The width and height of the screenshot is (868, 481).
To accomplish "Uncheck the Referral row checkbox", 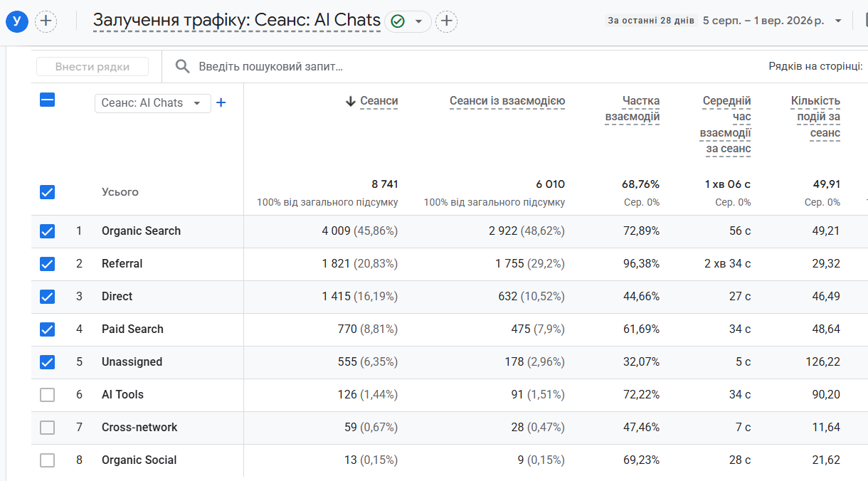I will coord(47,264).
